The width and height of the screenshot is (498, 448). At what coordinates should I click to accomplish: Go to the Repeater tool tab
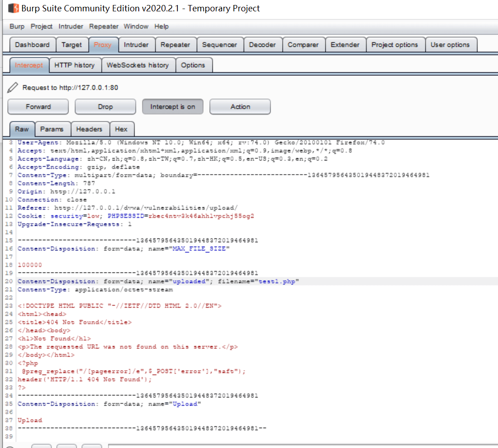(x=176, y=44)
